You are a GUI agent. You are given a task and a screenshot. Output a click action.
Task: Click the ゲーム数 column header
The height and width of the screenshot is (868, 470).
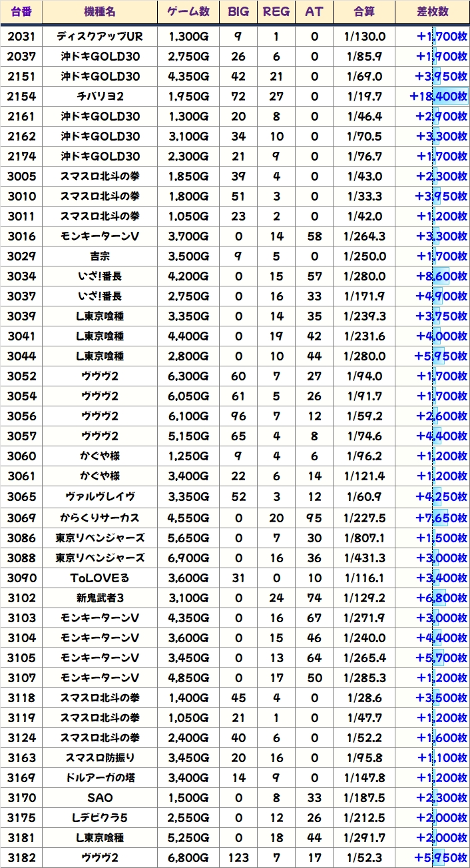pos(188,12)
